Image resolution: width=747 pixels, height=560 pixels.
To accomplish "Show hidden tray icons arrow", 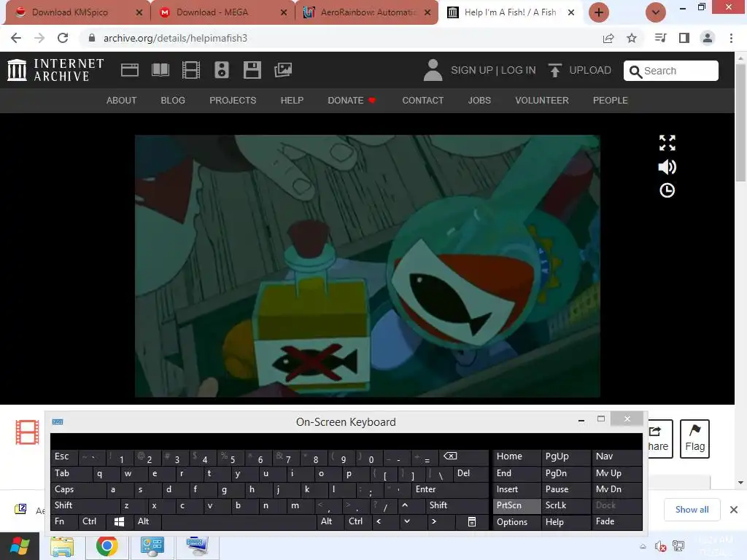I will 643,546.
